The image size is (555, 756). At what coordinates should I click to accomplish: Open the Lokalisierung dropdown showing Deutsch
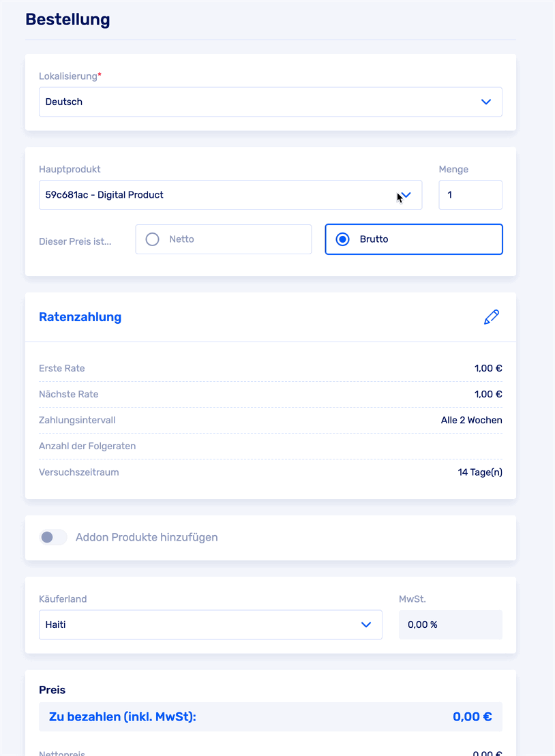pyautogui.click(x=270, y=102)
